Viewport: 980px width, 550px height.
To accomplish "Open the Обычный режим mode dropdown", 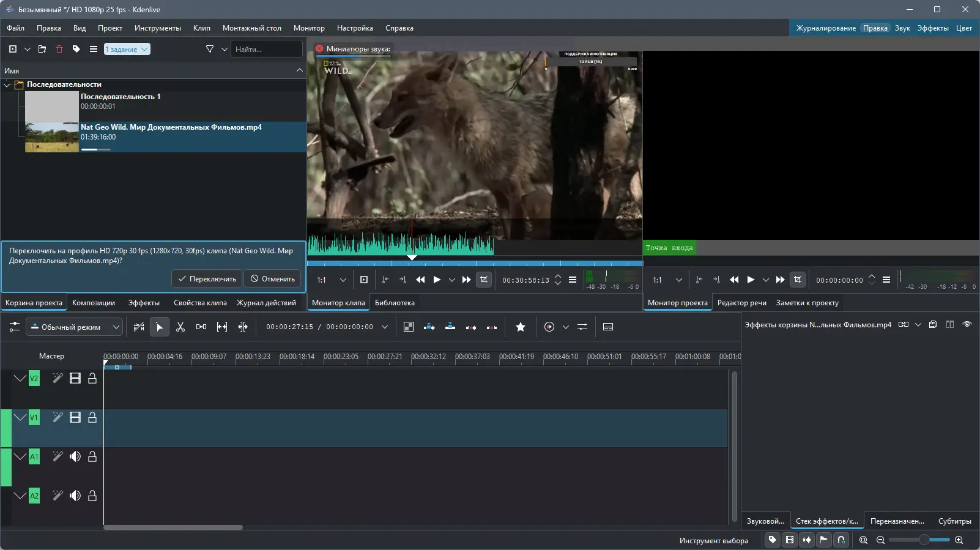I will coord(75,327).
